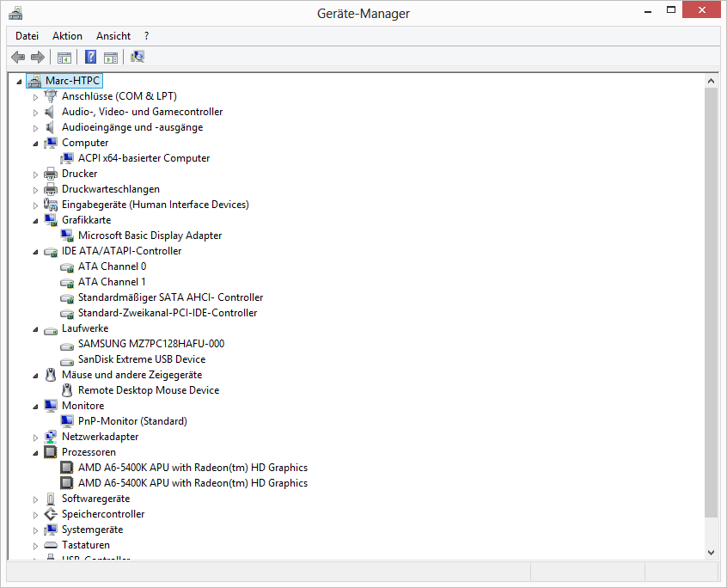Open help via the blue question mark icon
Viewport: 727px width, 588px height.
(91, 57)
